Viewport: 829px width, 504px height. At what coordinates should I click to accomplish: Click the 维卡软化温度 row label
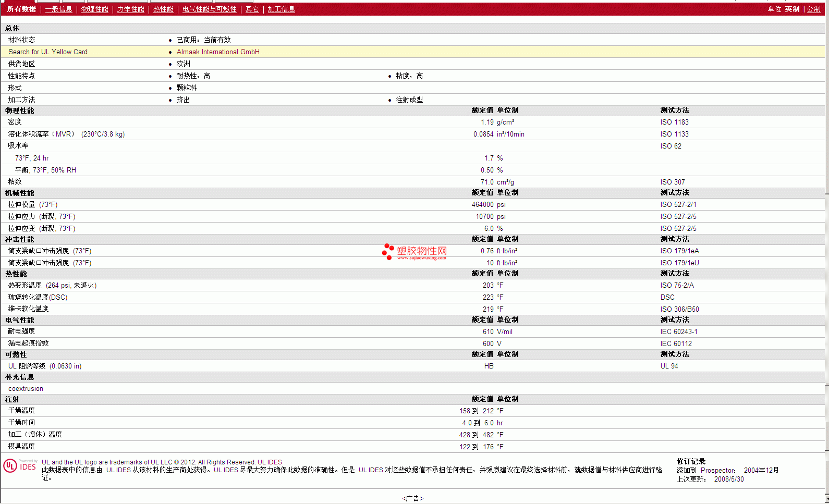(x=28, y=309)
